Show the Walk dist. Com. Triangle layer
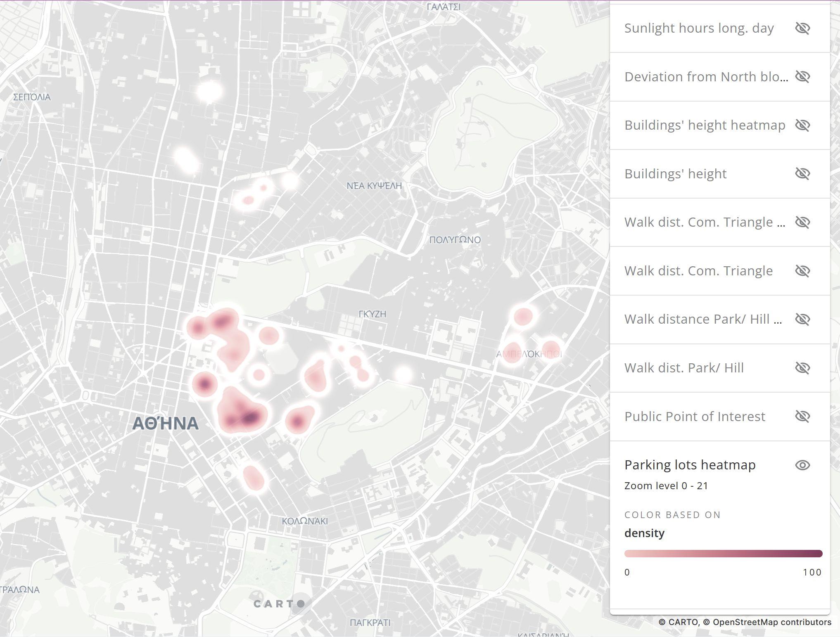Viewport: 840px width, 637px height. pos(802,271)
